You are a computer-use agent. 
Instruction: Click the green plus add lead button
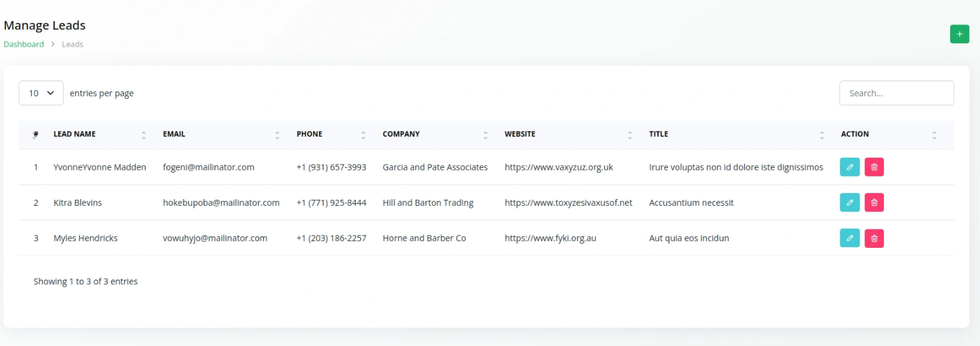[x=959, y=34]
